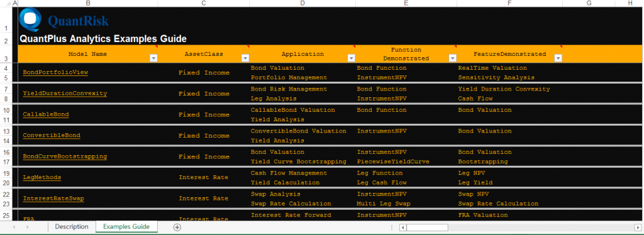This screenshot has height=235, width=644.
Task: Open the AssetClass filter dropdown
Action: (245, 58)
